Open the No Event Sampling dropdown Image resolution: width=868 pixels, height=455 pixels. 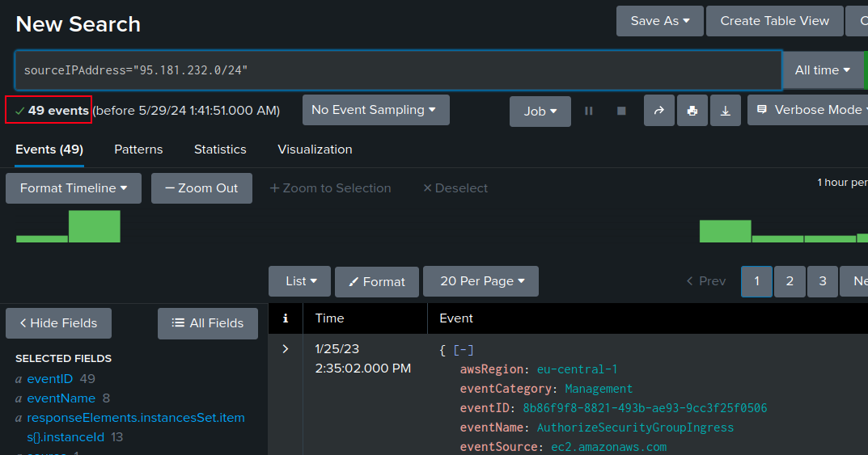(375, 110)
